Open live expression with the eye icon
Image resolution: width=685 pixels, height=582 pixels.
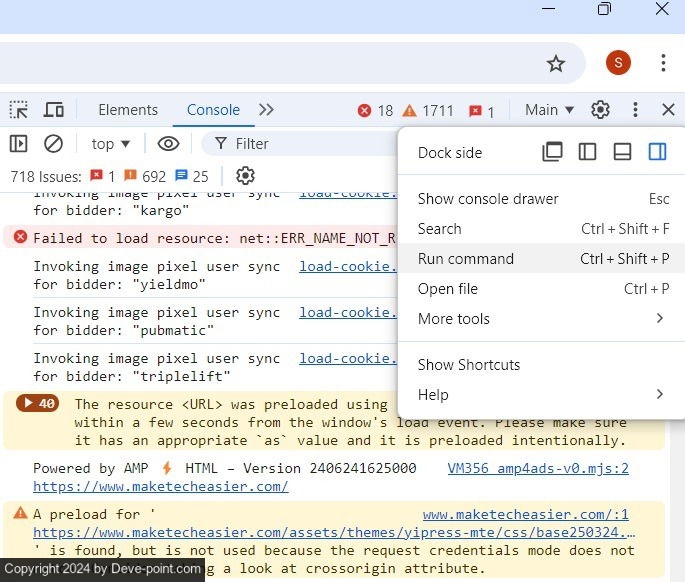[x=168, y=144]
